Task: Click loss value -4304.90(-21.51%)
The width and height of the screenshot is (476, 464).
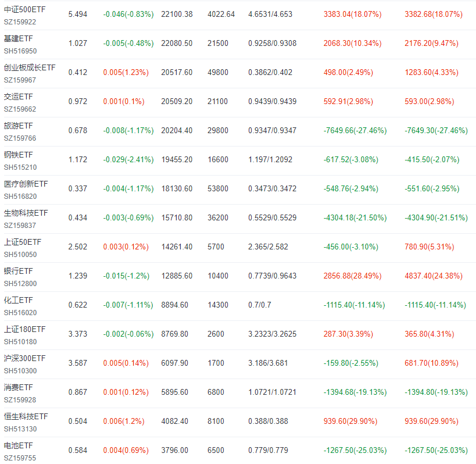Action: click(x=436, y=217)
